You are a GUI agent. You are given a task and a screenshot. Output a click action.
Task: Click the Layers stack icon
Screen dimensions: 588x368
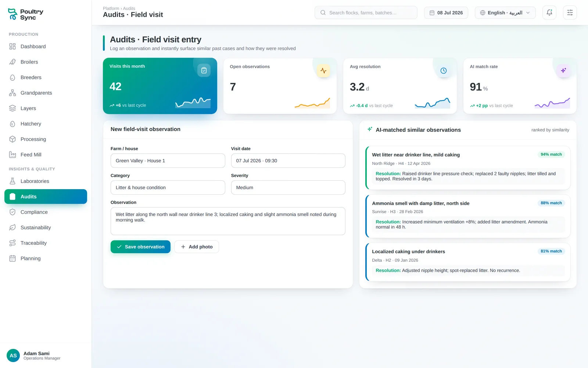pyautogui.click(x=12, y=108)
